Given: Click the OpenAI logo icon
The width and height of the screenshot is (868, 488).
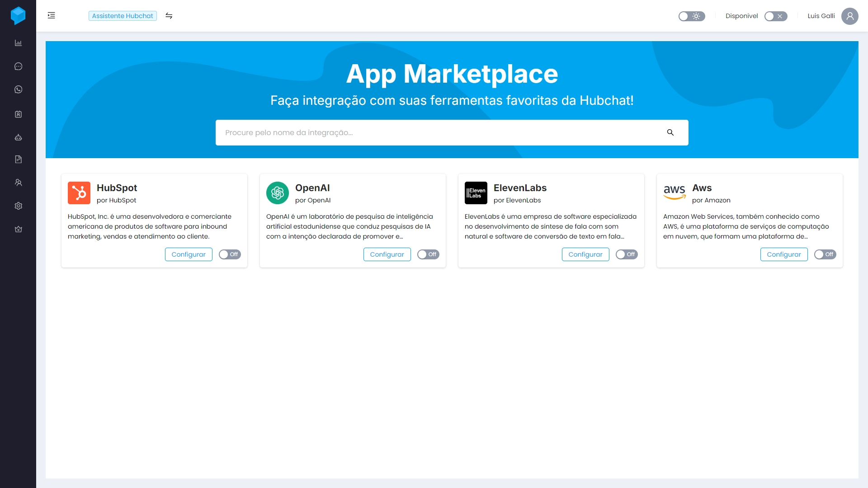Looking at the screenshot, I should coord(278,193).
